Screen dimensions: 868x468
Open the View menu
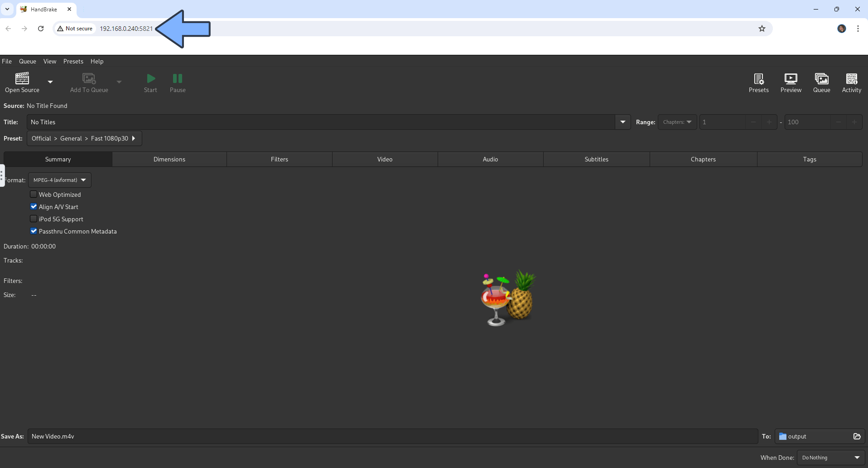tap(50, 61)
